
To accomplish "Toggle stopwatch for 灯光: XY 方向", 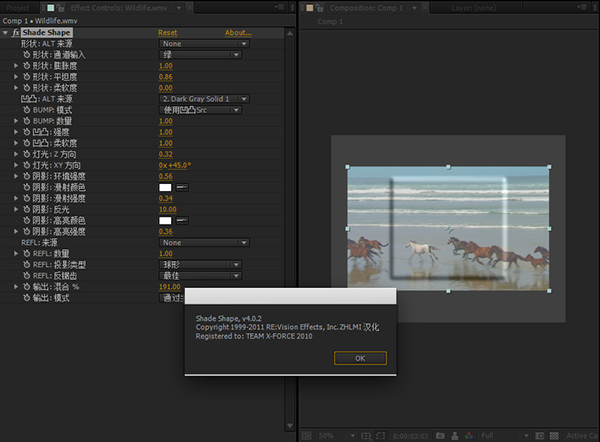I will point(26,165).
